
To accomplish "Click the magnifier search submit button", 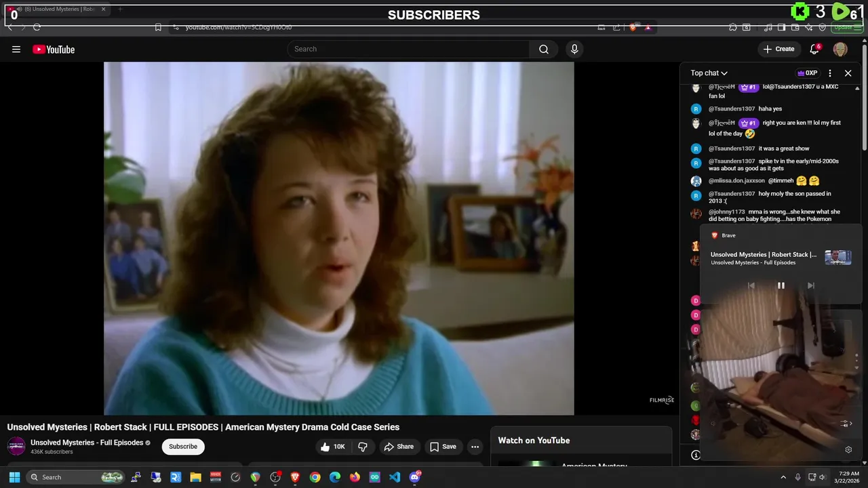I will (544, 49).
